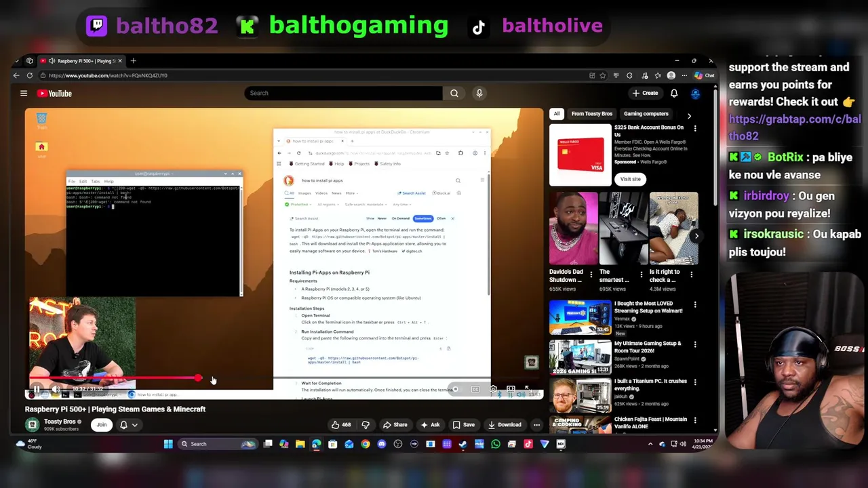Screen dimensions: 868x488
Task: Open File Explorer from taskbar
Action: click(x=300, y=444)
